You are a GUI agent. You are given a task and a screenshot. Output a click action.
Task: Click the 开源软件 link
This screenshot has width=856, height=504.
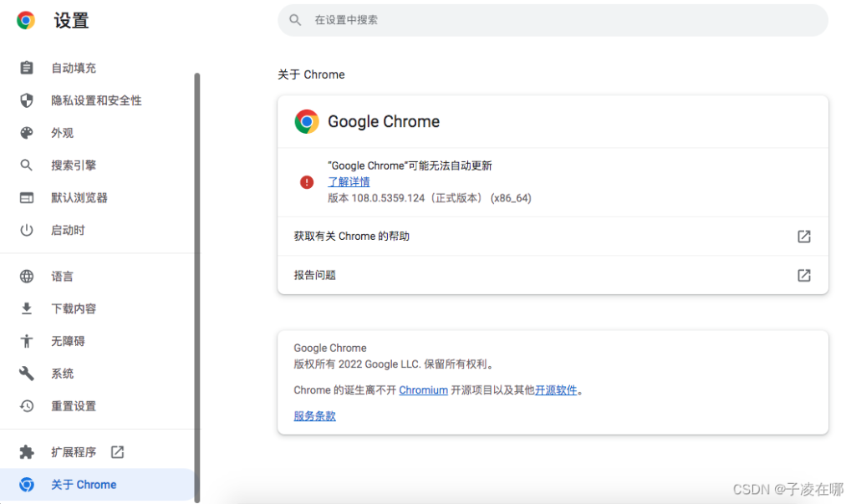pyautogui.click(x=556, y=389)
